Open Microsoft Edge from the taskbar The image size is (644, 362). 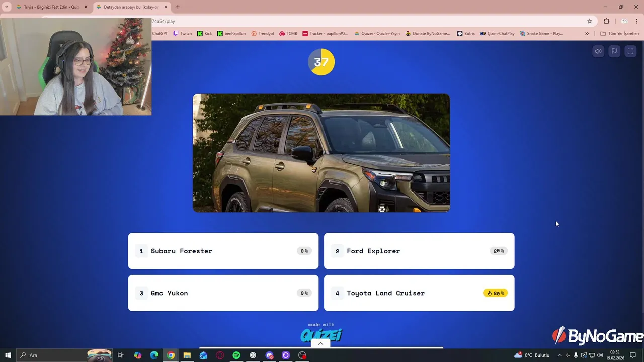coord(154,355)
